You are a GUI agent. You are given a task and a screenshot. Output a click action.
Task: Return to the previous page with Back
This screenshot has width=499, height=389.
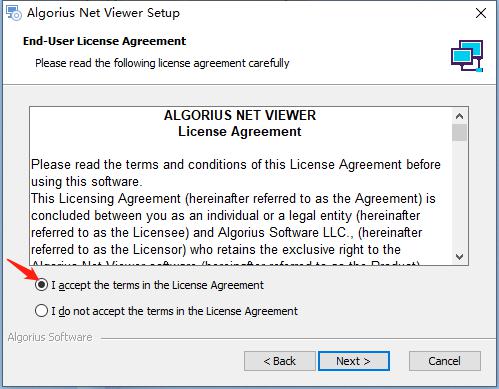point(280,361)
